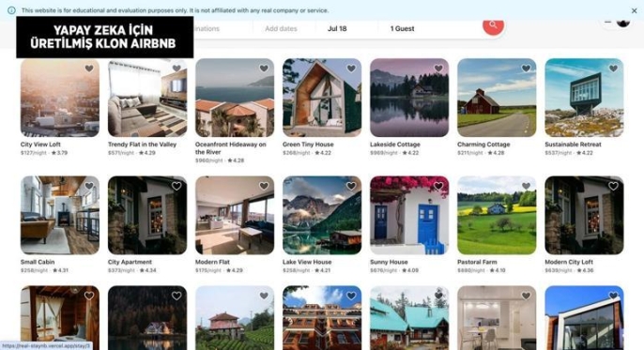The image size is (644, 350).
Task: Favorite the Pastoral Farm listing
Action: (x=526, y=187)
